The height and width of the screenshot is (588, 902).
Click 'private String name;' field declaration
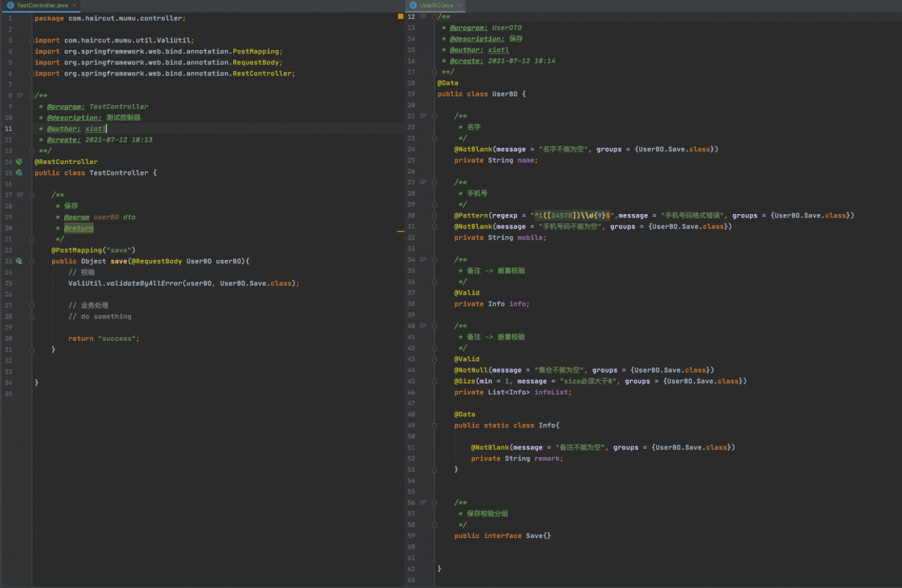[x=496, y=161]
